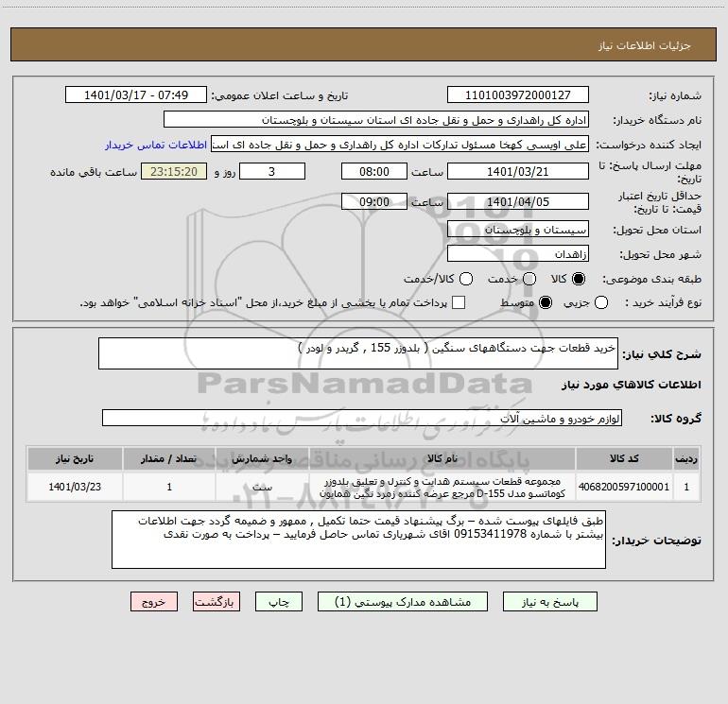Click the کد کالا column header
The height and width of the screenshot is (704, 728).
[x=624, y=459]
